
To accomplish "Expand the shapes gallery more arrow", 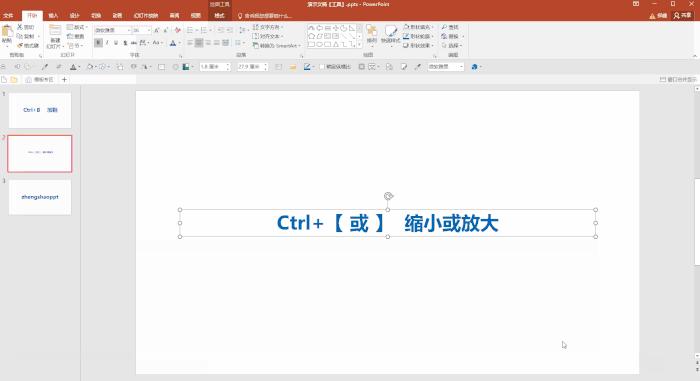I will pos(359,45).
